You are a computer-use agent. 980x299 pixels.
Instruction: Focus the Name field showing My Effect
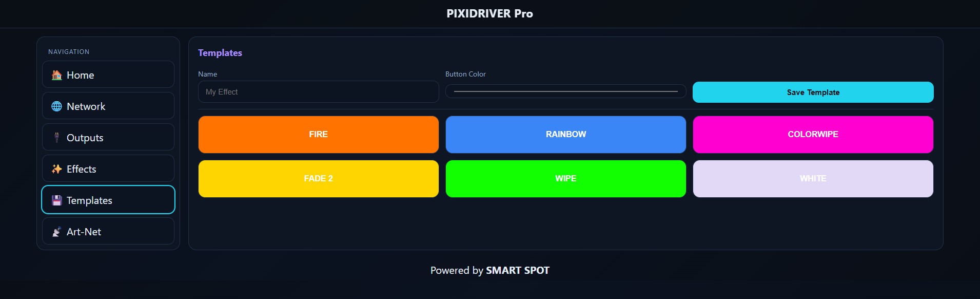(x=318, y=92)
